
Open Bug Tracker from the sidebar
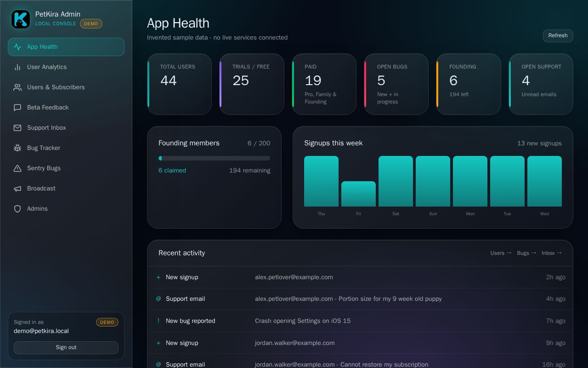tap(66, 148)
